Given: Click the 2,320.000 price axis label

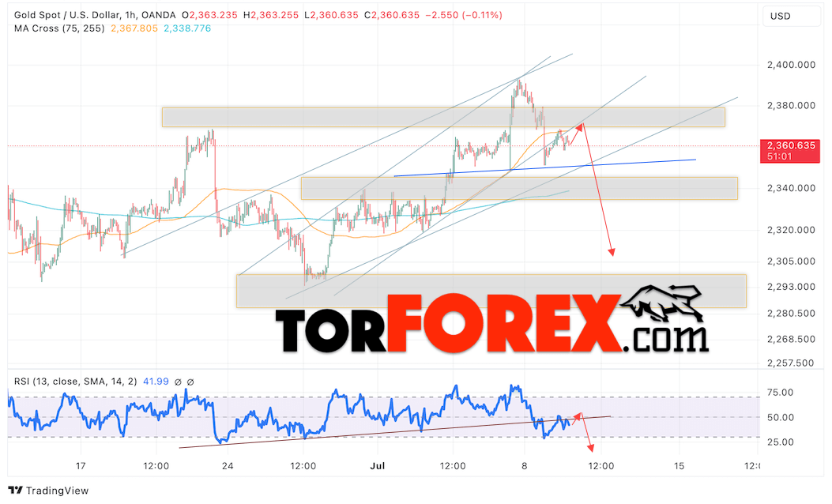Looking at the screenshot, I should click(791, 230).
